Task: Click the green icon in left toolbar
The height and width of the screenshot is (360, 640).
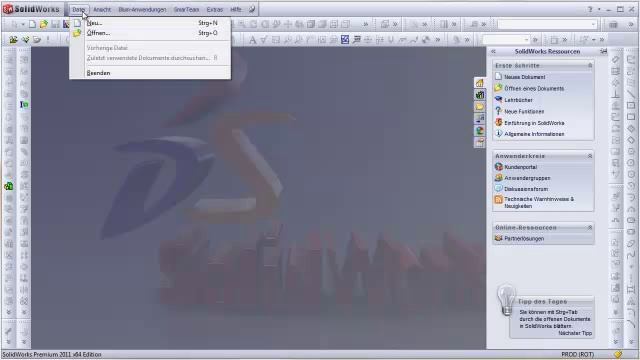Action: coord(9,186)
